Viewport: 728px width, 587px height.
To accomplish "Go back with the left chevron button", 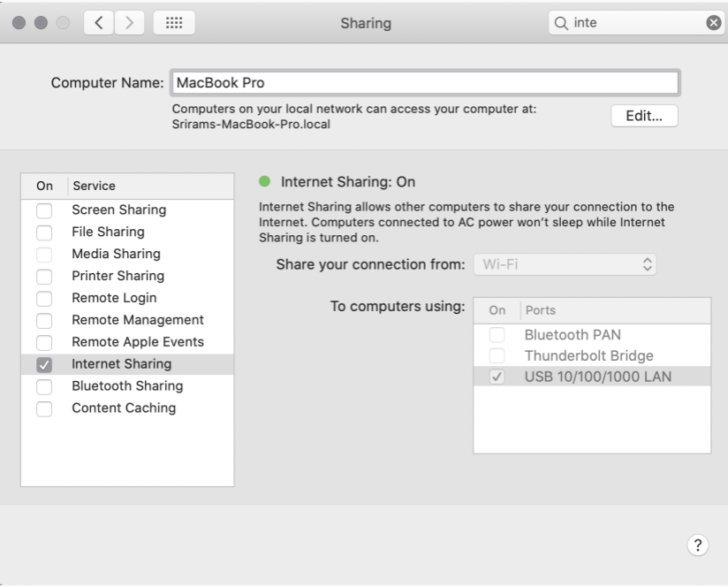I will (99, 23).
